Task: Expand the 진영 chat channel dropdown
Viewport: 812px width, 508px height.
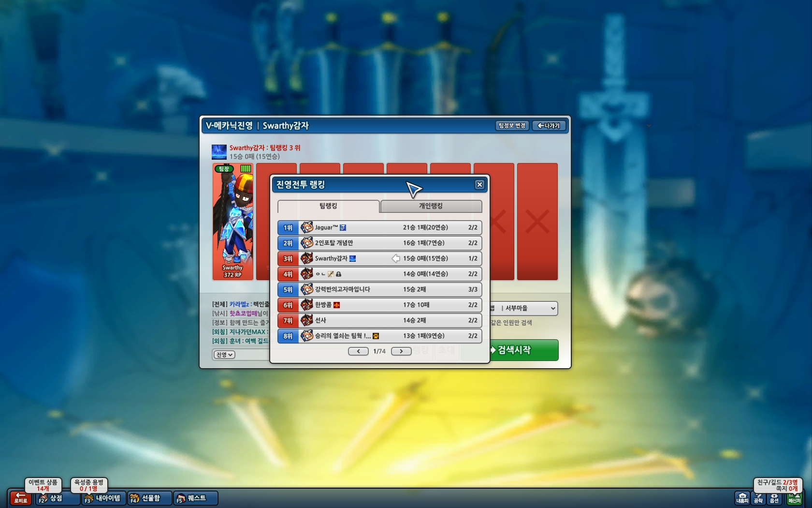Action: [224, 355]
